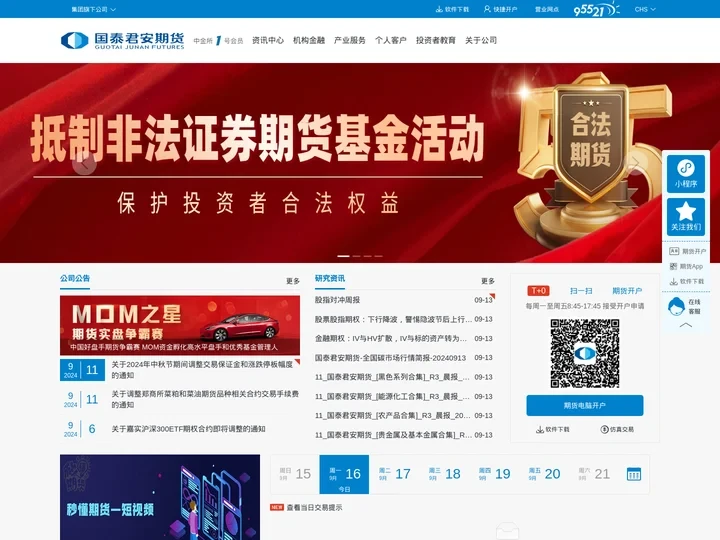Open the 个人客户 menu
Viewport: 720px width, 540px height.
click(x=391, y=40)
